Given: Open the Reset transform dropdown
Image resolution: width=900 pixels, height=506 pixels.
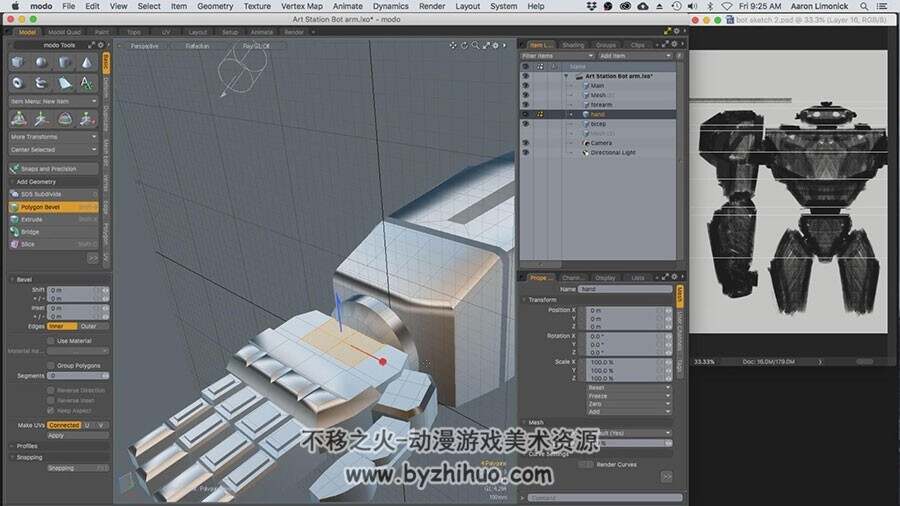Looking at the screenshot, I should 629,388.
